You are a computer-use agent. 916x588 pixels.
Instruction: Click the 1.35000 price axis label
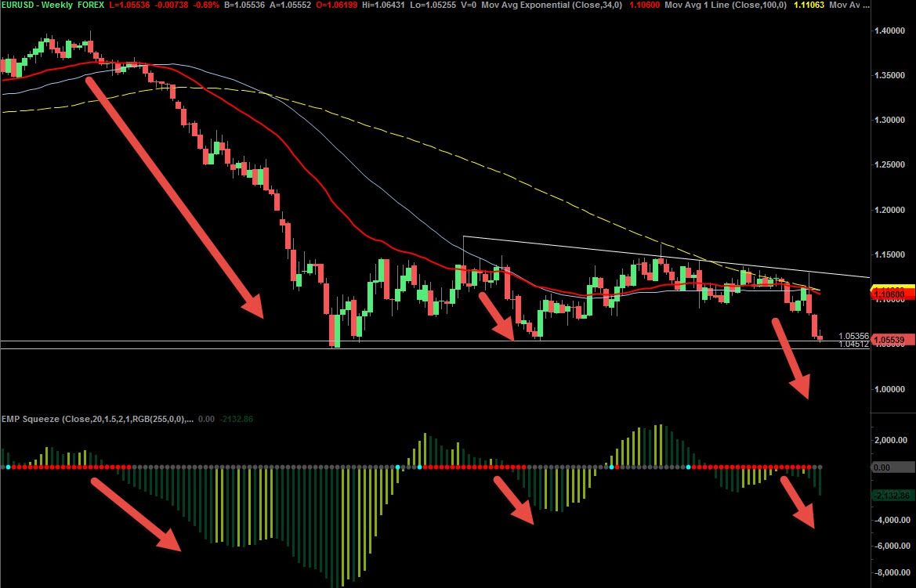click(x=889, y=75)
